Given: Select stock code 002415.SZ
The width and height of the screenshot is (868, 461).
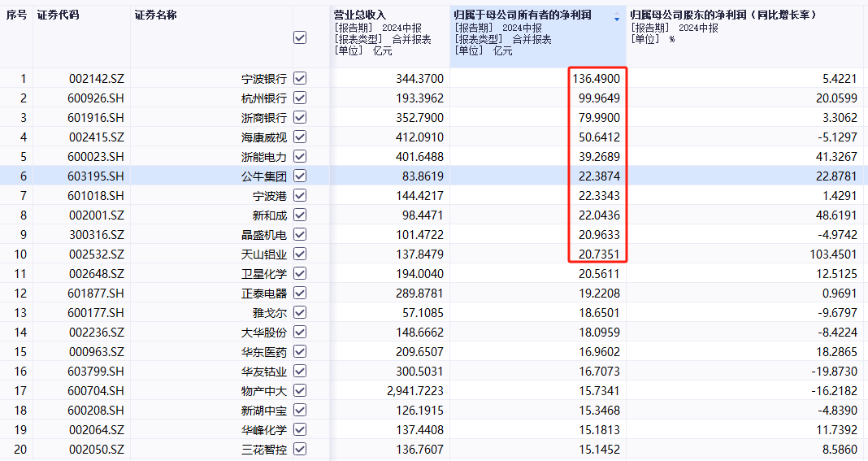Looking at the screenshot, I should tap(97, 137).
